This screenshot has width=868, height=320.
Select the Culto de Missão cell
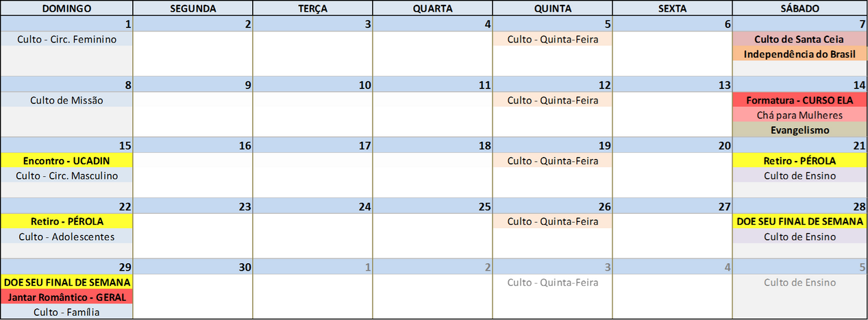click(66, 100)
